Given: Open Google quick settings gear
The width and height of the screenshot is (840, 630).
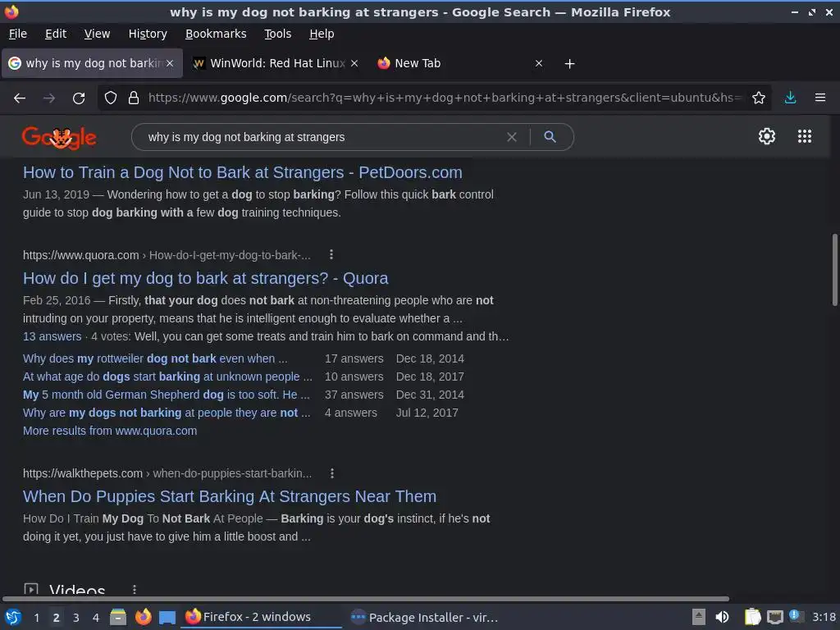Looking at the screenshot, I should [x=767, y=136].
